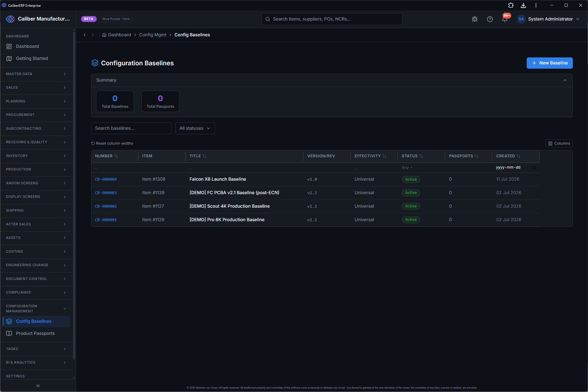Select Config Baselines in the sidebar

point(36,321)
